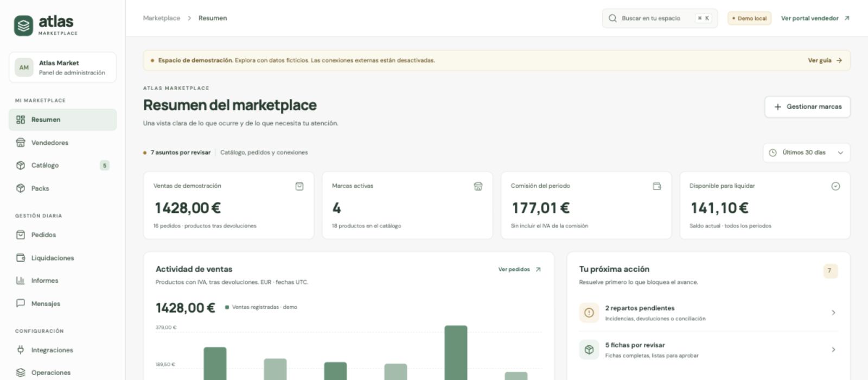Click the Vendedores storefront icon

21,143
